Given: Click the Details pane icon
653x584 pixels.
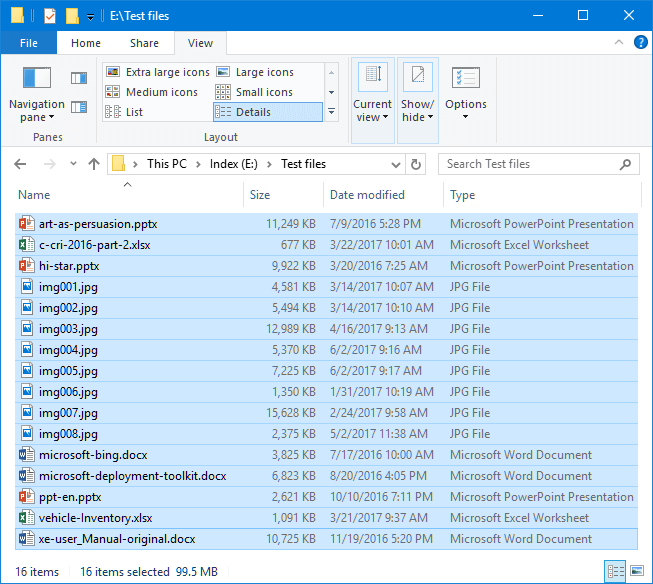Looking at the screenshot, I should [79, 107].
